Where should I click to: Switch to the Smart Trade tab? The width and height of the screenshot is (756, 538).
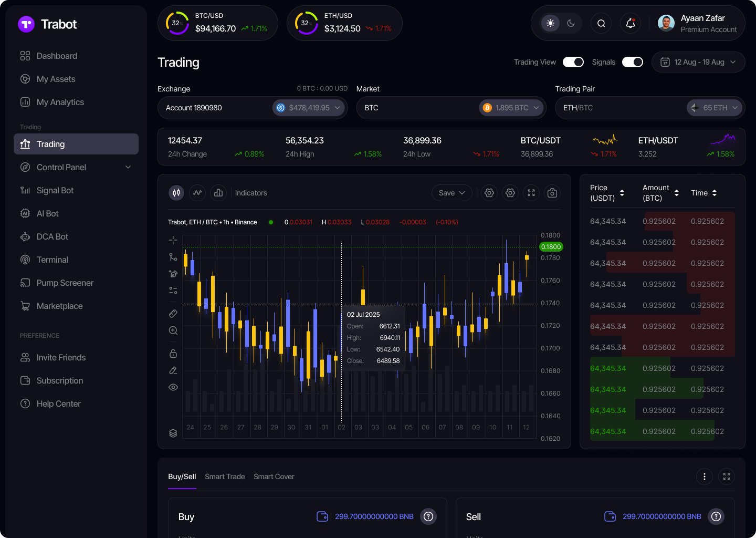pos(225,477)
